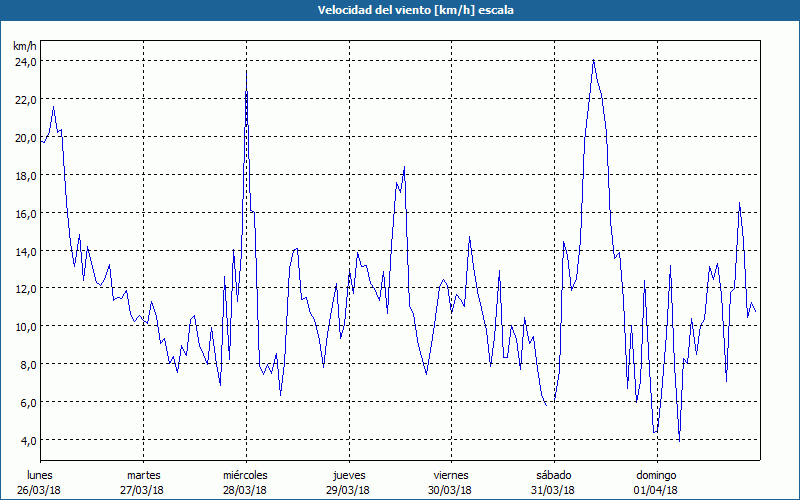Select the 22,0 y-axis label
This screenshot has height=500, width=800.
point(25,99)
